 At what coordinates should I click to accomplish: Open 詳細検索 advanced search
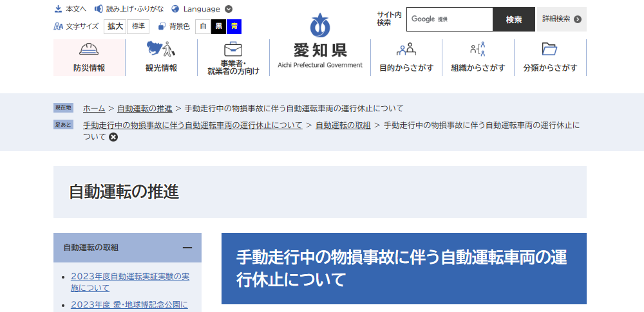pos(562,19)
